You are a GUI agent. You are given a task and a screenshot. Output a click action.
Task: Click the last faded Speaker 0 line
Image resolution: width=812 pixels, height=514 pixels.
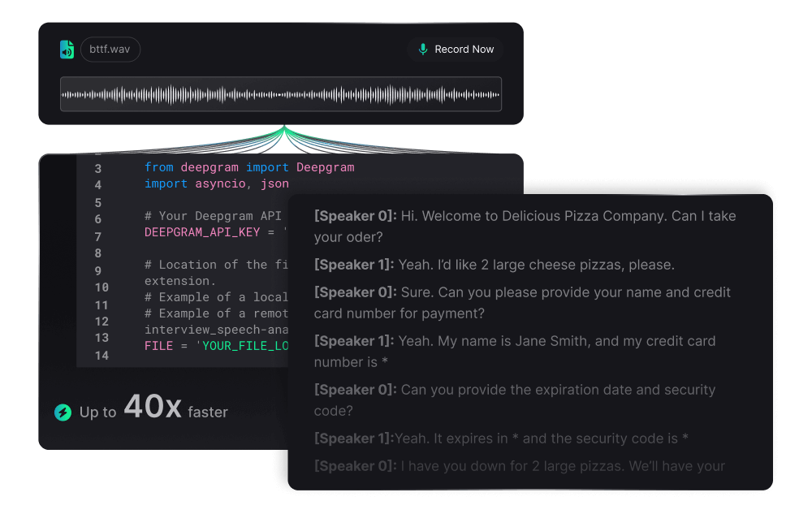coord(520,466)
